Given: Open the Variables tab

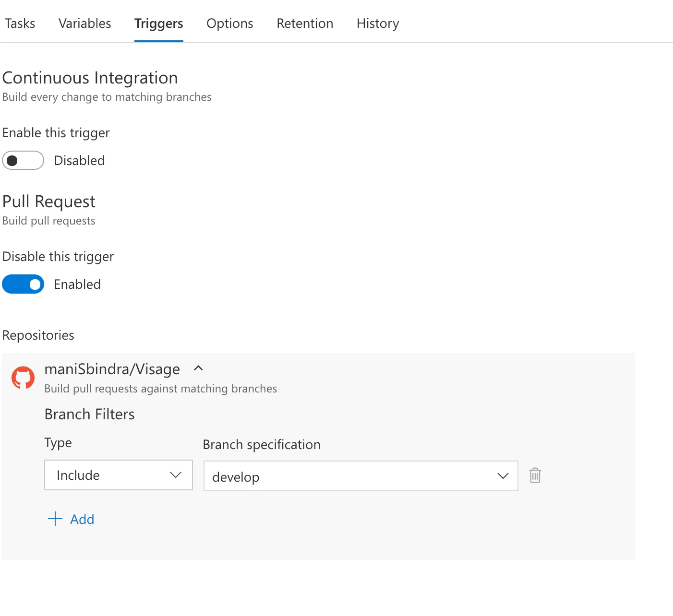Looking at the screenshot, I should pyautogui.click(x=84, y=23).
